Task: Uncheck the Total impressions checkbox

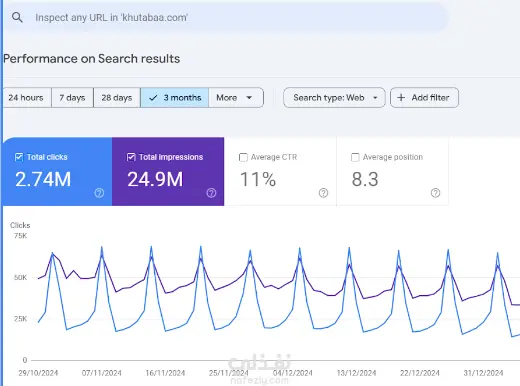Action: pyautogui.click(x=131, y=157)
